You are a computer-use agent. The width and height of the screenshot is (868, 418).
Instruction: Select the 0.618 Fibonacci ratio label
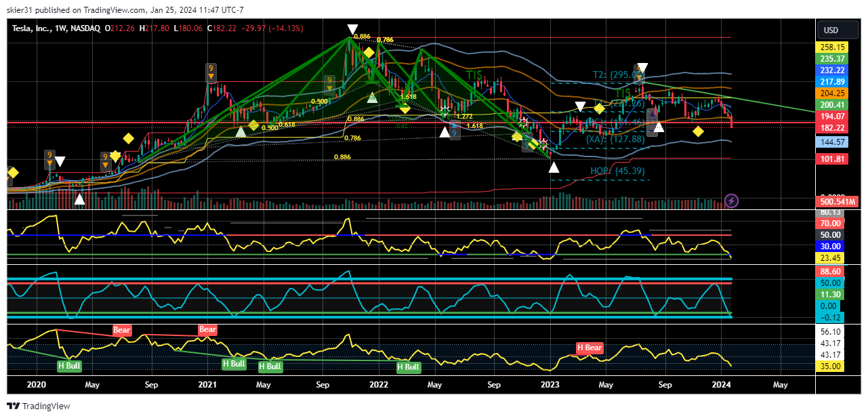[x=287, y=125]
